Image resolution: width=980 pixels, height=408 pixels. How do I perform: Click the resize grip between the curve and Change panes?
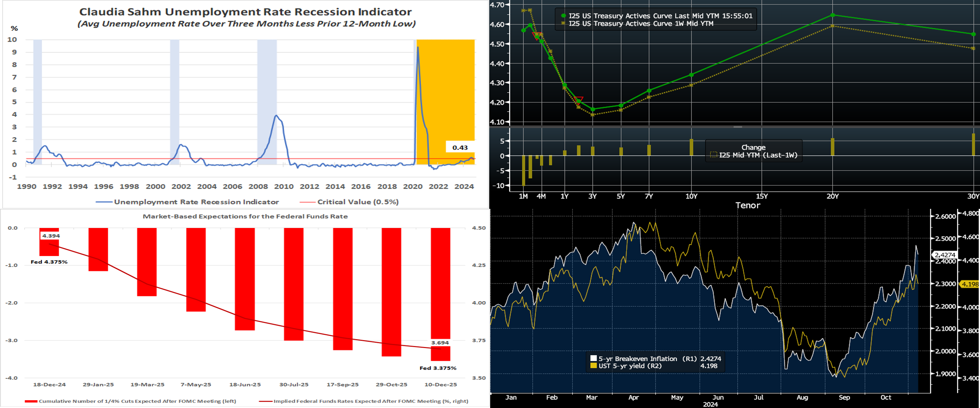click(738, 127)
